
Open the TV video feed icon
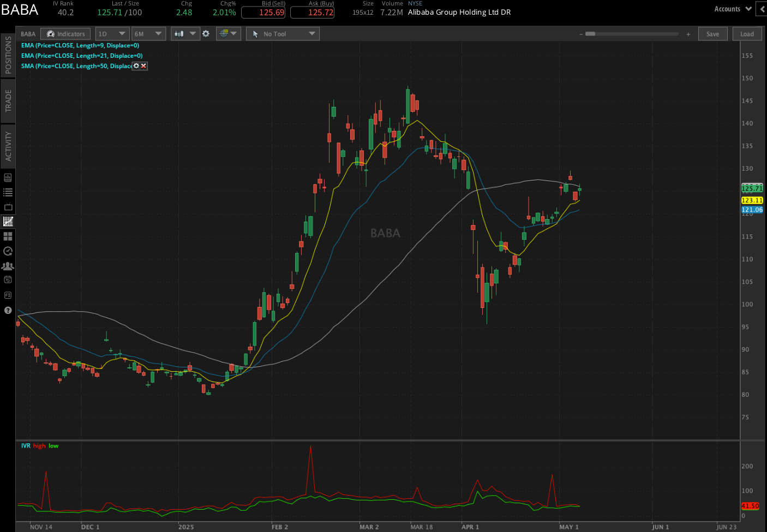pos(8,207)
